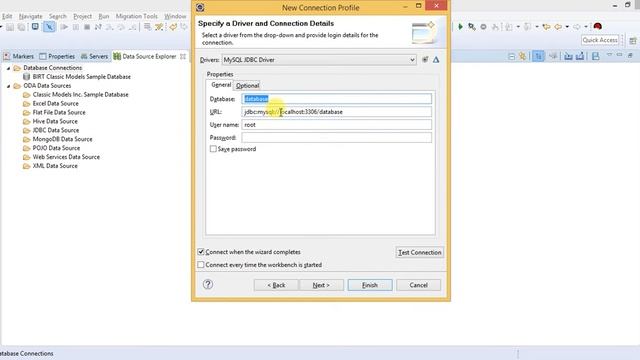The image size is (640, 360).
Task: Toggle the highlighted category view button in Explorer toolbar
Action: coord(538,56)
